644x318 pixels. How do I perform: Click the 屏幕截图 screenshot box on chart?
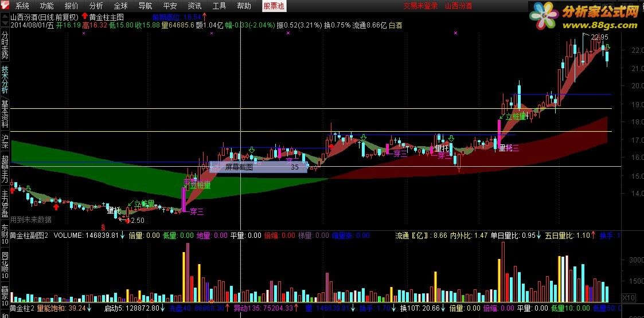pos(258,167)
